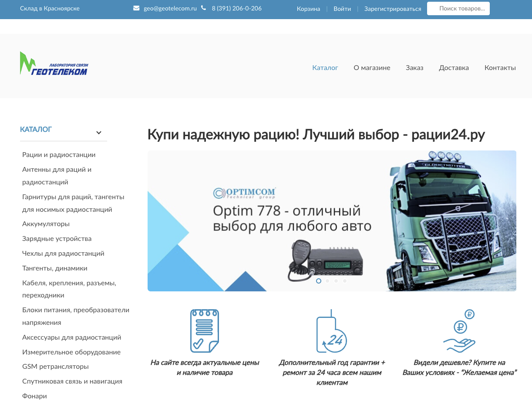
Task: Click the envelope email icon
Action: 136,8
